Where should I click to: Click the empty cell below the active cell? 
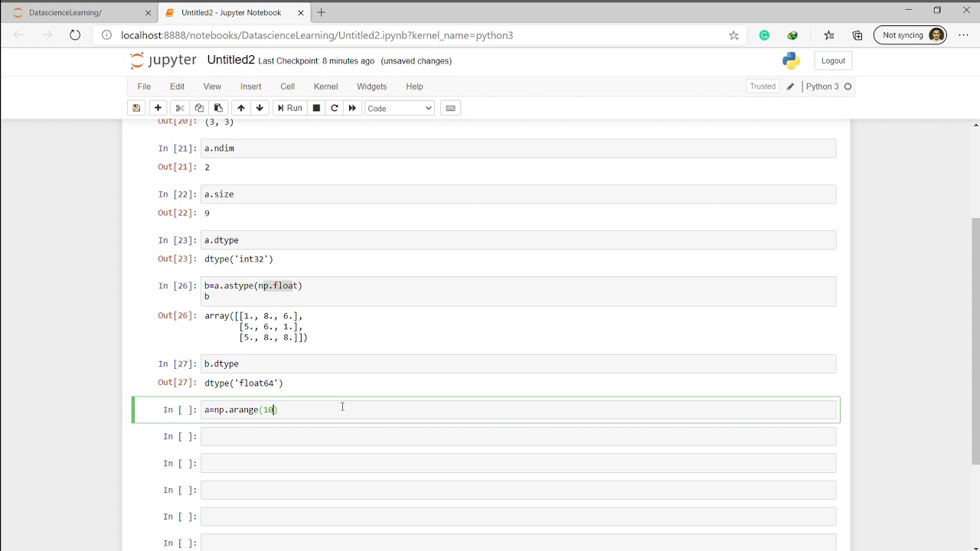point(518,436)
